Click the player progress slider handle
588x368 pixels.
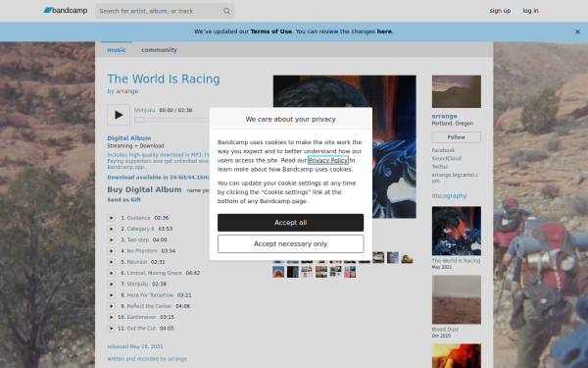139,120
